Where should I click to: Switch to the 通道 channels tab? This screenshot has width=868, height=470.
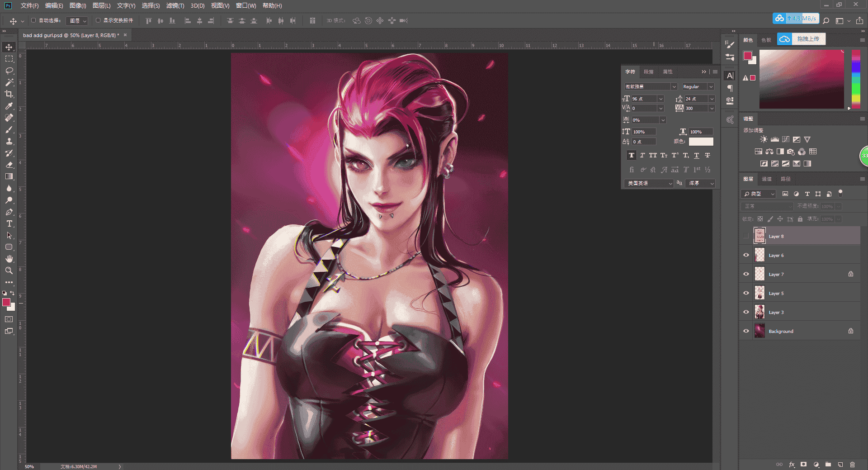click(767, 179)
